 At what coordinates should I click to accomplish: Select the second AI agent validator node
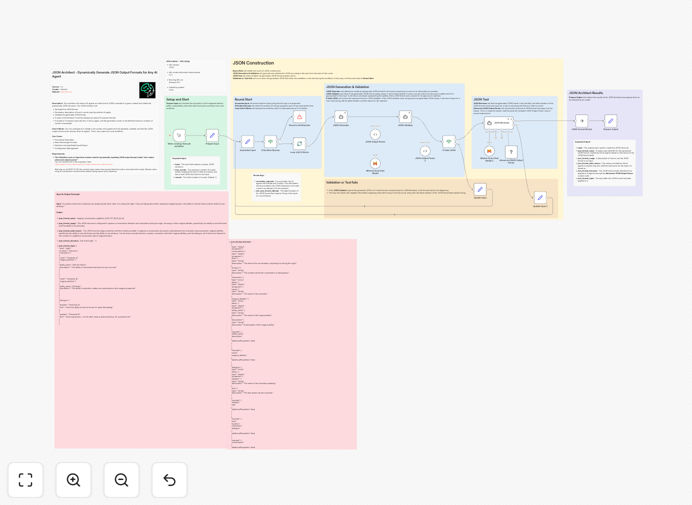point(405,117)
